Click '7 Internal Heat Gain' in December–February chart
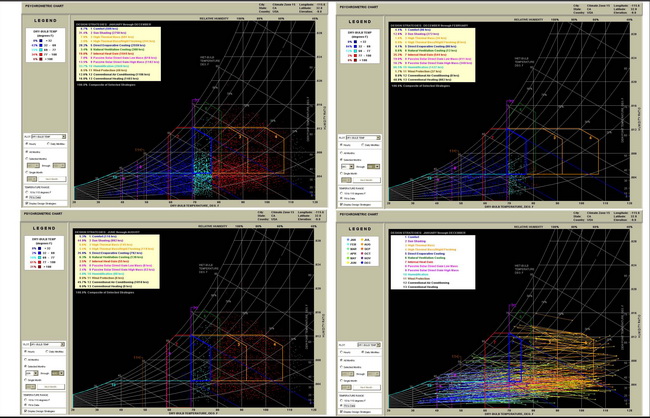The image size is (650, 418). pyautogui.click(x=426, y=55)
